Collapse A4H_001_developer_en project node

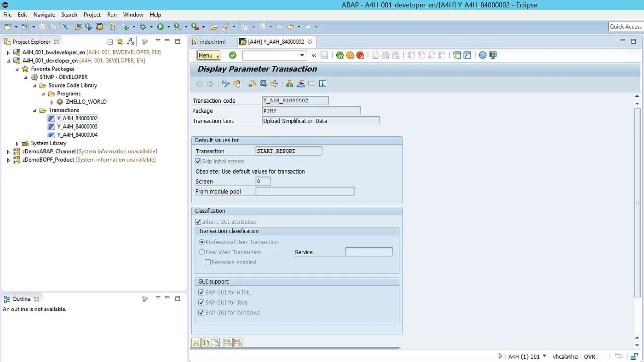point(8,61)
